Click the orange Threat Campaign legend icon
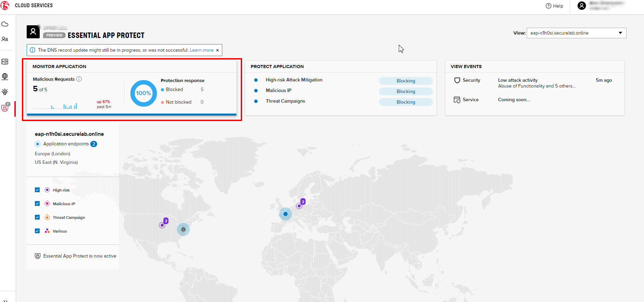Screen dimensions: 644x302 (x=47, y=217)
